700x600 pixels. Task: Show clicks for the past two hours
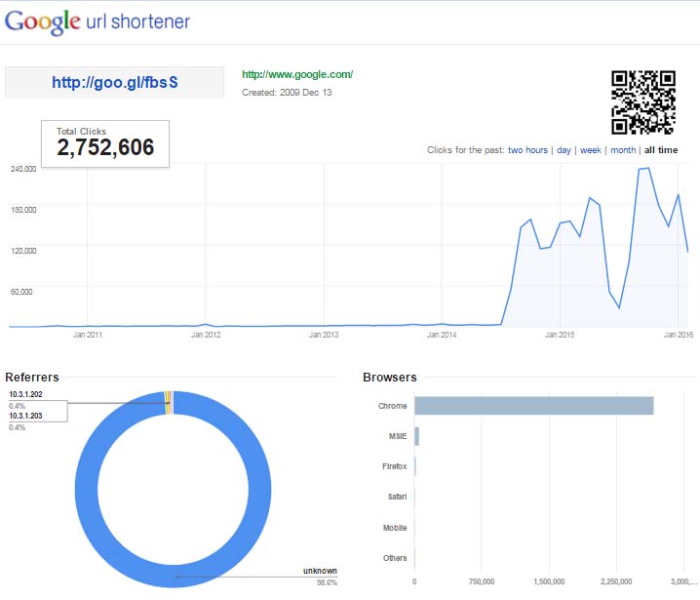(x=527, y=150)
